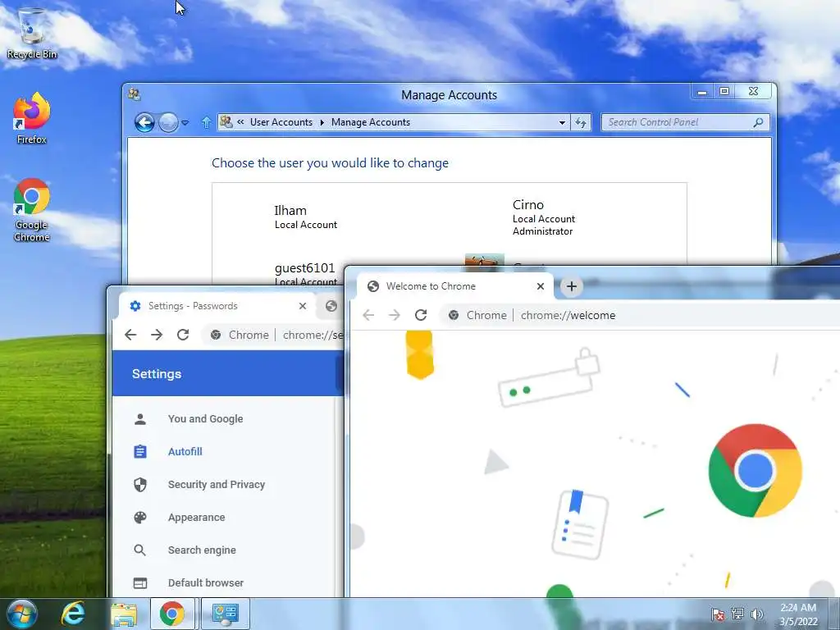This screenshot has width=840, height=630.
Task: Close the Welcome to Chrome tab
Action: tap(541, 286)
